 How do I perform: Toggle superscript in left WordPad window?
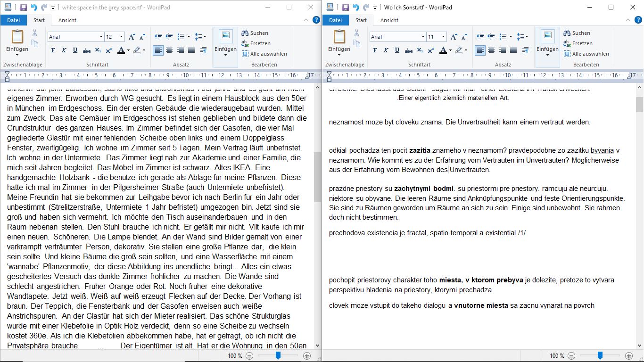pyautogui.click(x=108, y=50)
